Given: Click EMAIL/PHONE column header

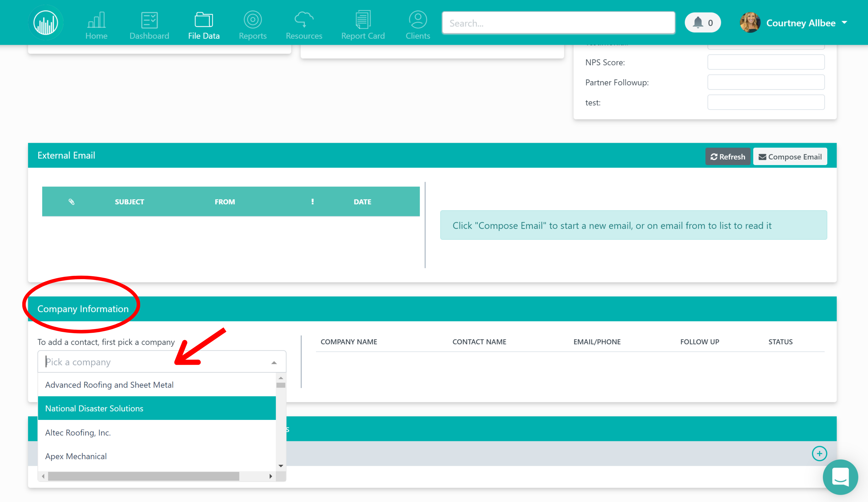Looking at the screenshot, I should click(597, 342).
